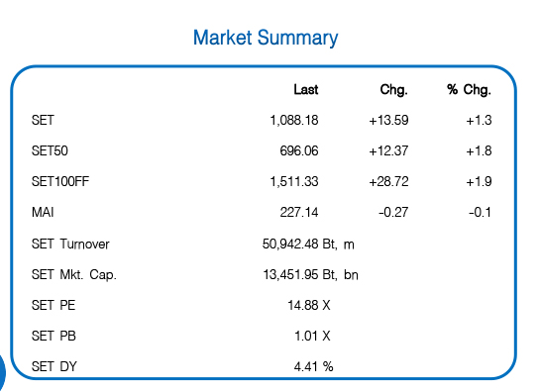Select turnover value 50,942.48 Bt, m
Viewport: 539px width, 392px height.
[308, 244]
